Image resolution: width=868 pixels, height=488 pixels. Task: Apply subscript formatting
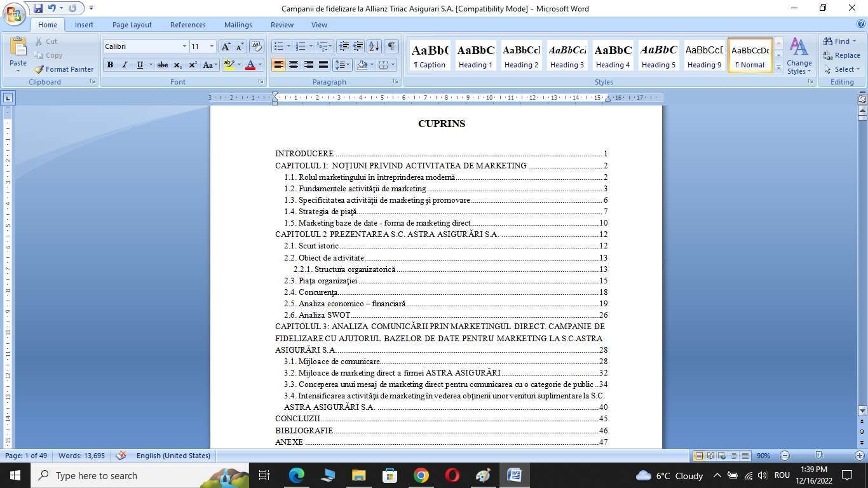pyautogui.click(x=178, y=65)
